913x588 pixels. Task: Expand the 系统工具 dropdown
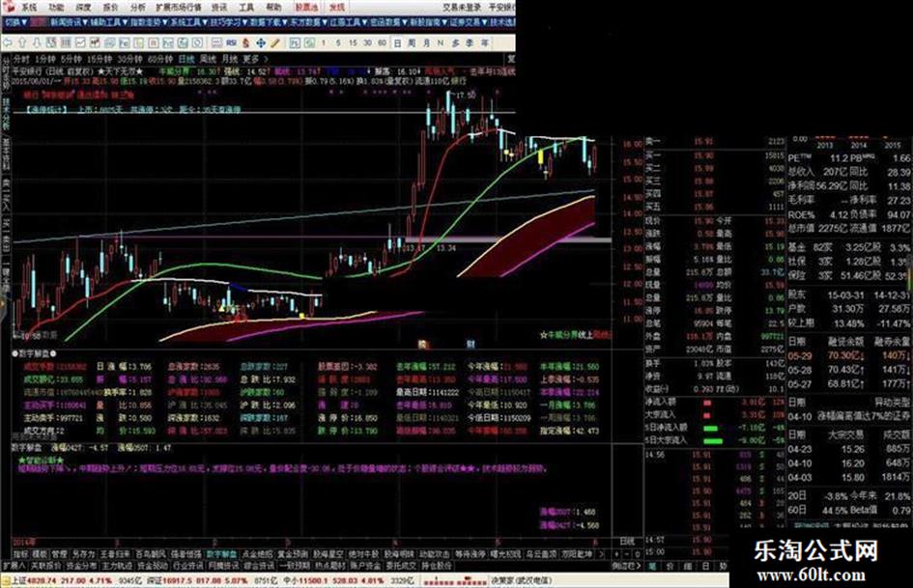click(x=189, y=22)
